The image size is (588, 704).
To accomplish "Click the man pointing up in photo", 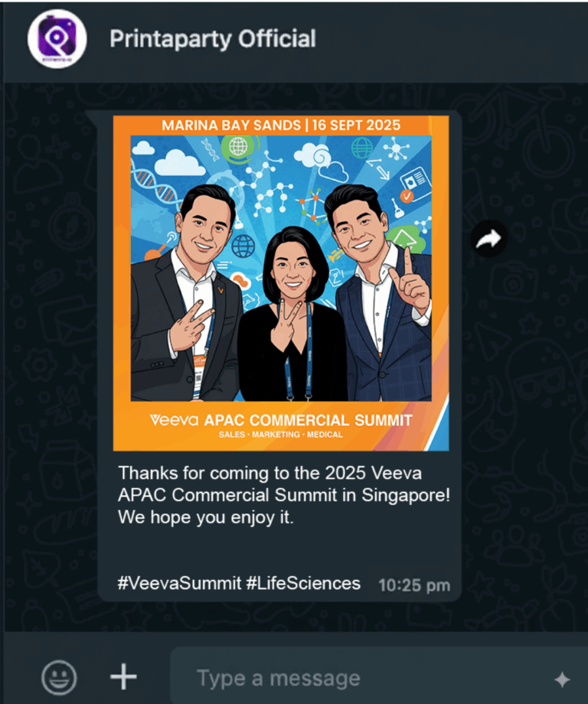I will [x=382, y=292].
